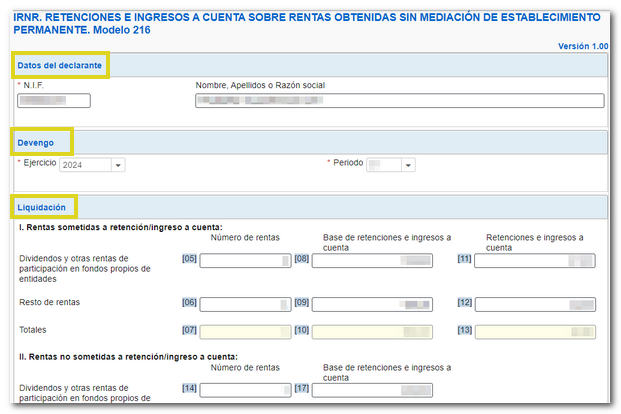The height and width of the screenshot is (414, 621).
Task: Click the Versión 1.00 label
Action: tap(582, 46)
